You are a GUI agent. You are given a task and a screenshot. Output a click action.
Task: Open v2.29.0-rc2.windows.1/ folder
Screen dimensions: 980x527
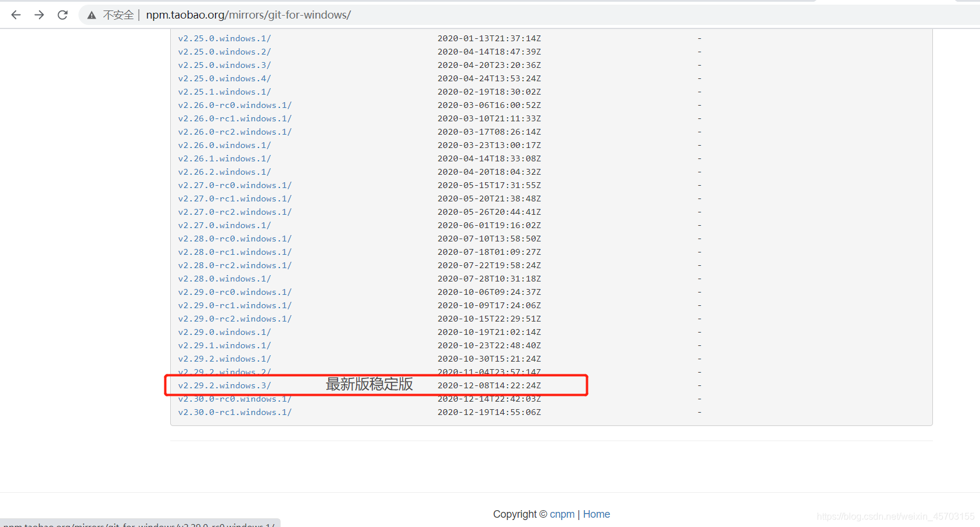click(235, 319)
